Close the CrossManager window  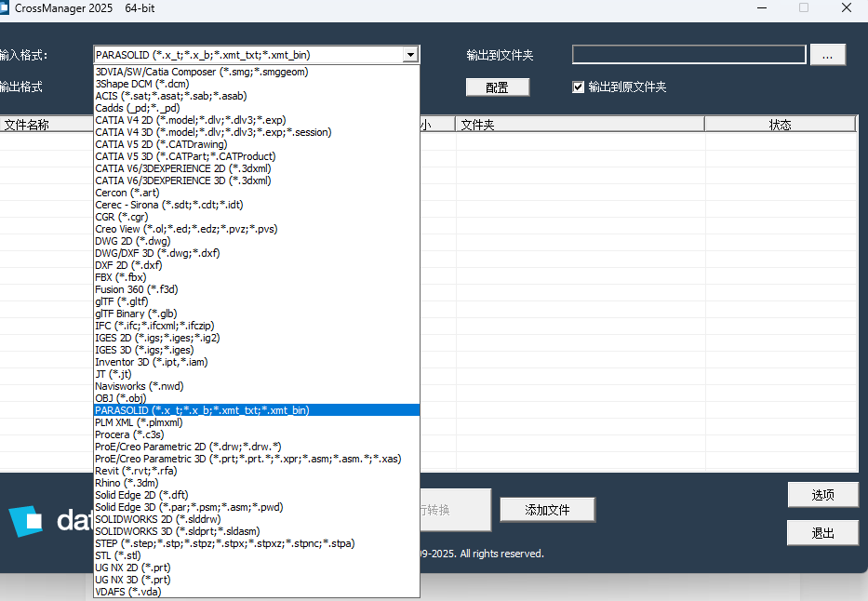point(847,7)
